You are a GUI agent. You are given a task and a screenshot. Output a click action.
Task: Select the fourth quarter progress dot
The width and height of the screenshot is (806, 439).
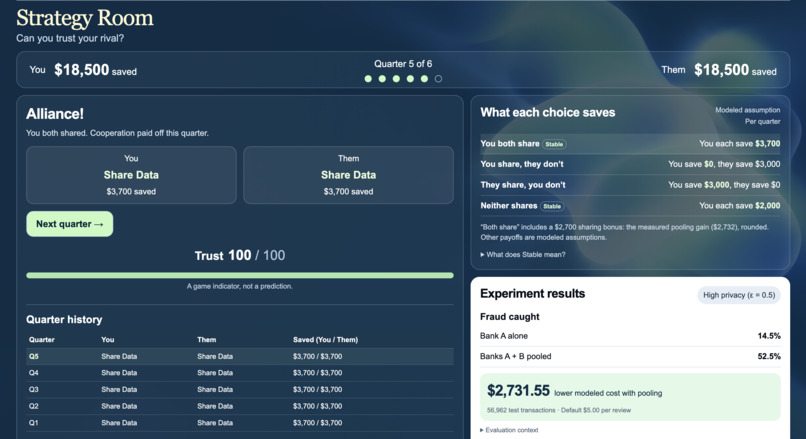[x=410, y=79]
